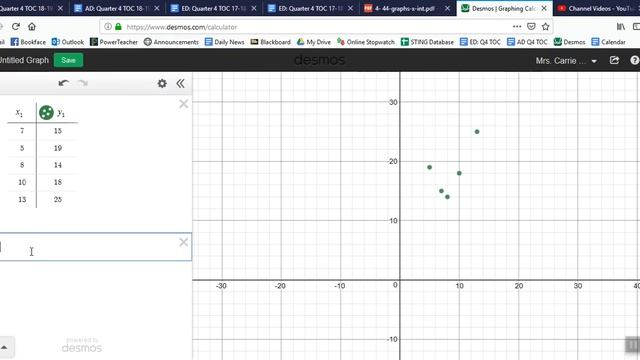Screen dimensions: 640x360
Task: Share the graph via share icon
Action: point(614,60)
